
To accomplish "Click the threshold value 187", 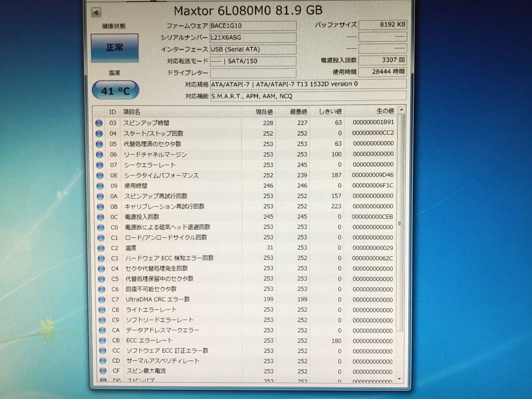I will coord(336,175).
